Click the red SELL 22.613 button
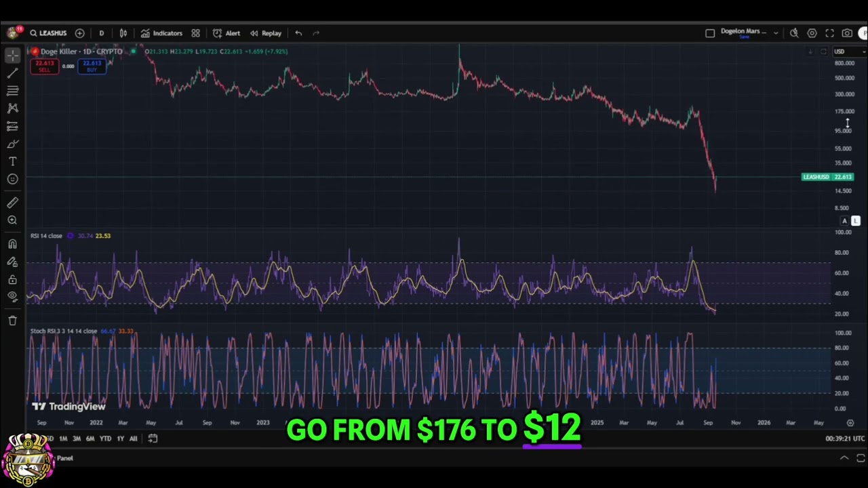Screen dimensions: 868x488 [x=44, y=66]
